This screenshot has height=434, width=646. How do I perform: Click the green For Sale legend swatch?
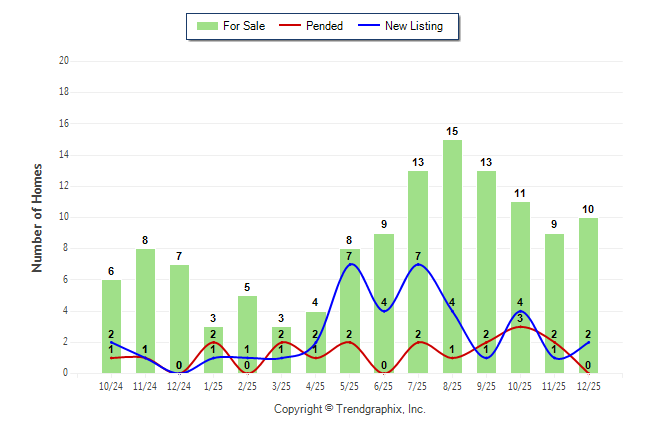207,26
